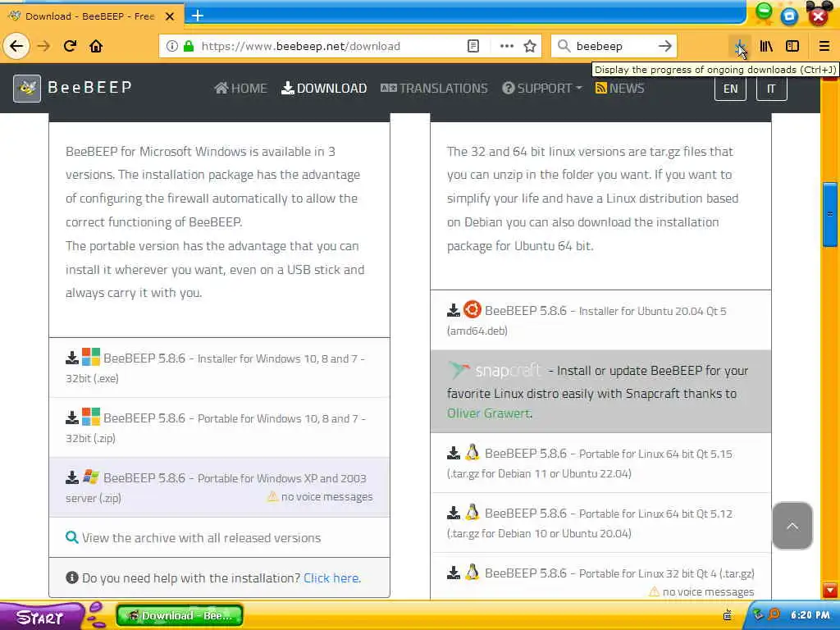Download Installer for Ubuntu 20.04 amd64.deb
The height and width of the screenshot is (630, 840).
coord(600,320)
